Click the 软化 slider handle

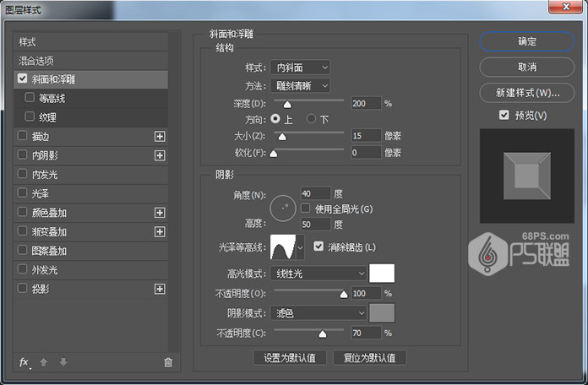[x=274, y=154]
